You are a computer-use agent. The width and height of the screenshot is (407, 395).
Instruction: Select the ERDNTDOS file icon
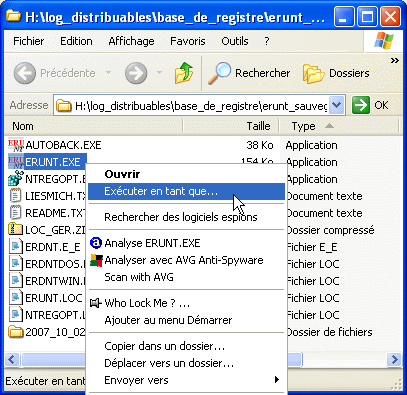(15, 264)
